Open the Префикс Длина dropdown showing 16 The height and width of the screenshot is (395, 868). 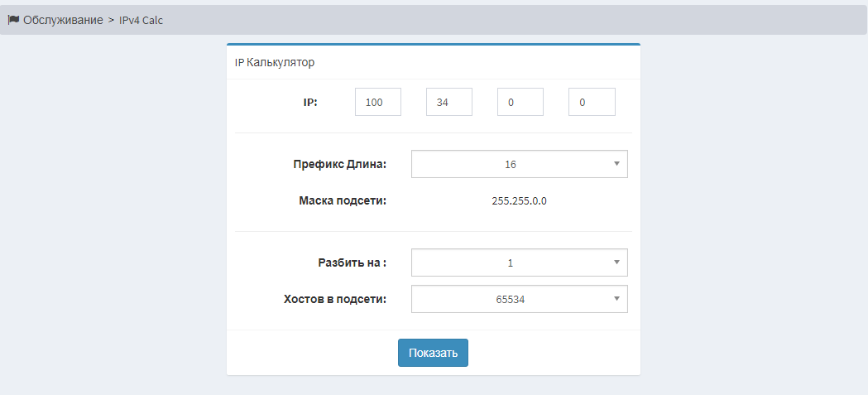click(511, 164)
